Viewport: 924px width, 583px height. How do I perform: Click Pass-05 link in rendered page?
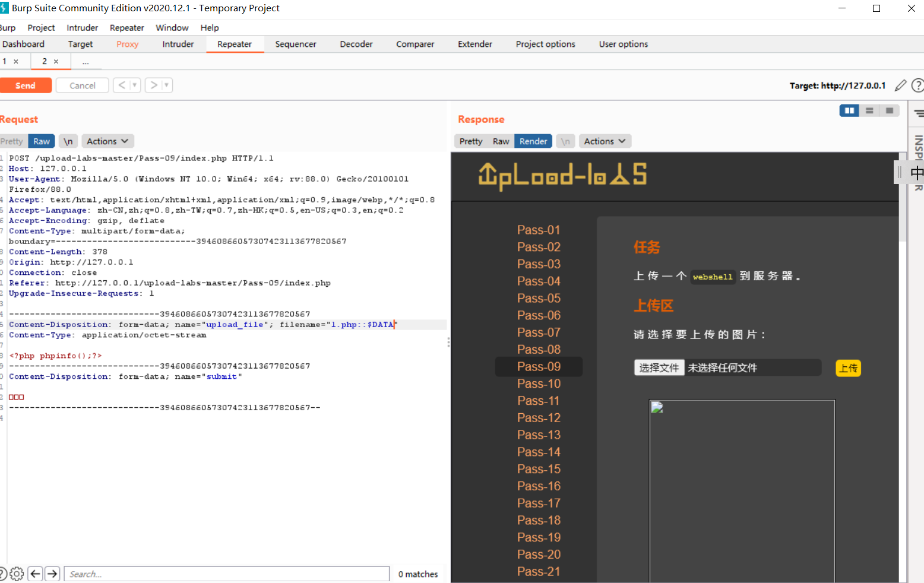(539, 298)
